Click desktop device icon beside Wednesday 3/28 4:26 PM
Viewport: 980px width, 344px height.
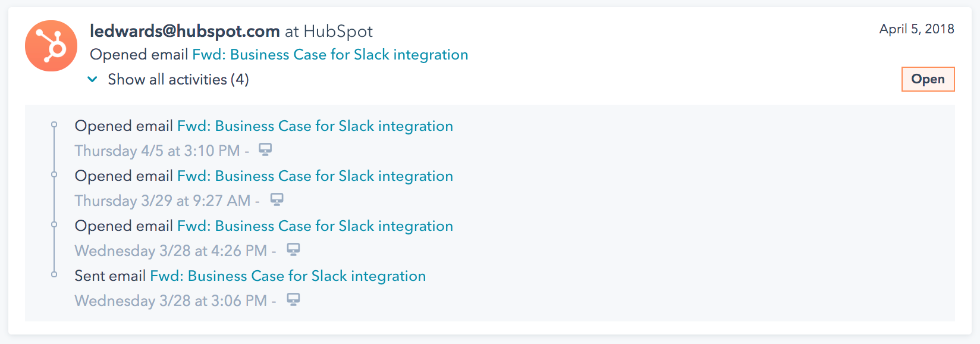pyautogui.click(x=293, y=249)
